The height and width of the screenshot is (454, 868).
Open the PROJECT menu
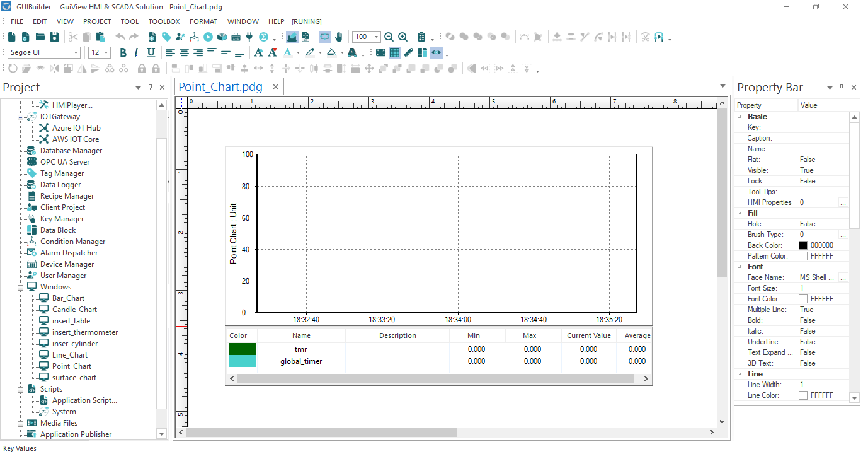tap(97, 21)
